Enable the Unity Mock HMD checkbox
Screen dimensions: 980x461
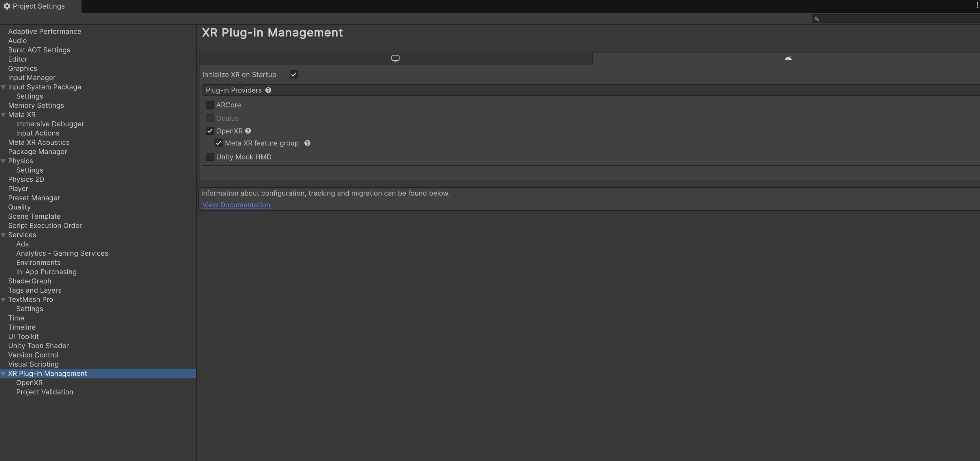click(210, 157)
